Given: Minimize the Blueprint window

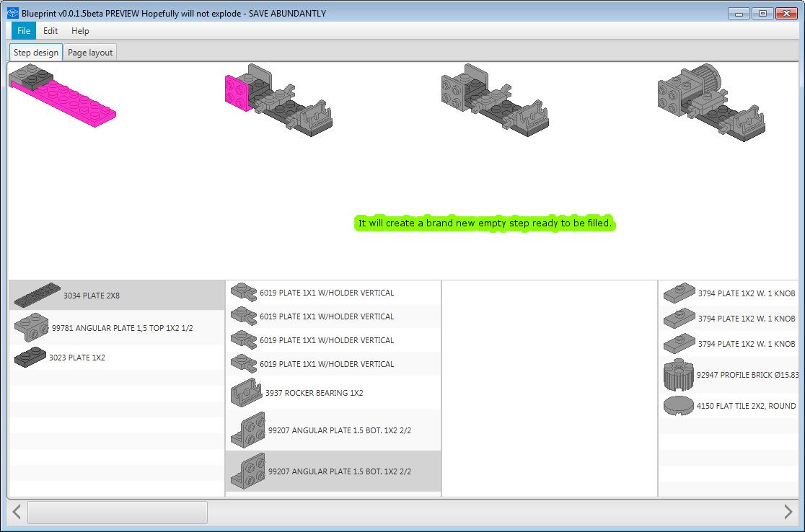Looking at the screenshot, I should (x=739, y=14).
